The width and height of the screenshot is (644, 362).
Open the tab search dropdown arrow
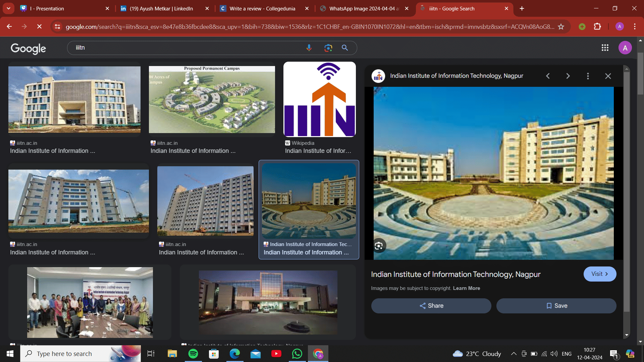coord(8,8)
